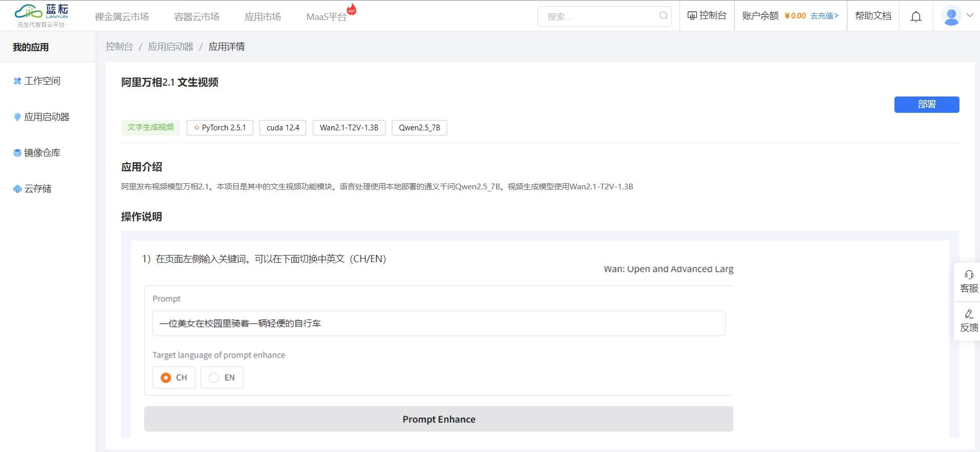Click the 应用详情 breadcrumb text
The height and width of the screenshot is (452, 980).
[x=227, y=47]
